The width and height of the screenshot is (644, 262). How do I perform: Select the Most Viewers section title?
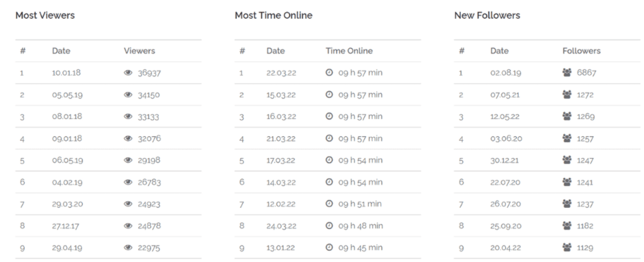45,16
